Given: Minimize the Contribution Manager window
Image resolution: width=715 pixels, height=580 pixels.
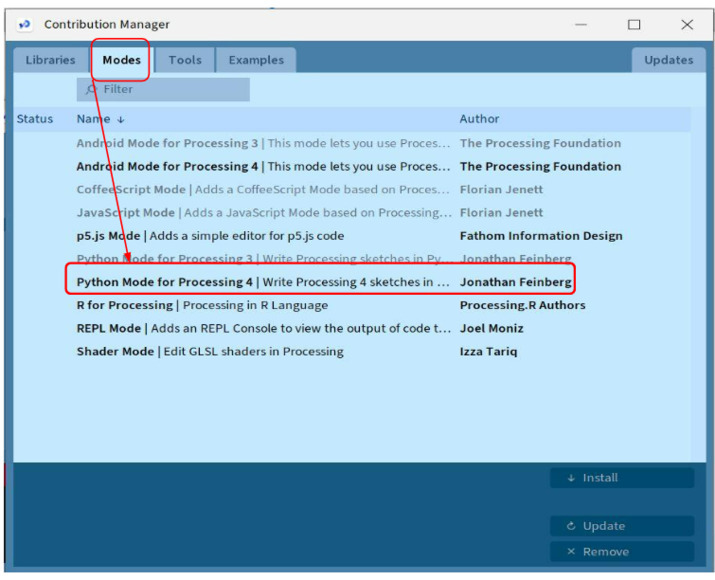Looking at the screenshot, I should coord(581,25).
